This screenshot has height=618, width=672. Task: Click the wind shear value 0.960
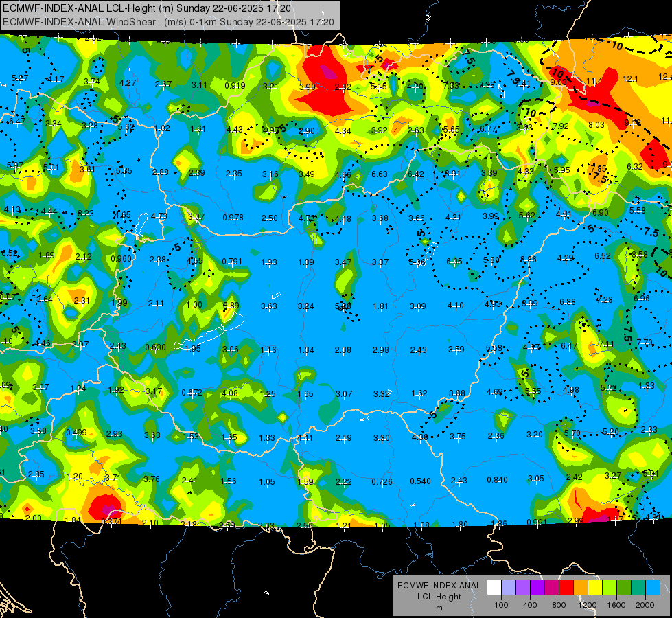(x=121, y=259)
